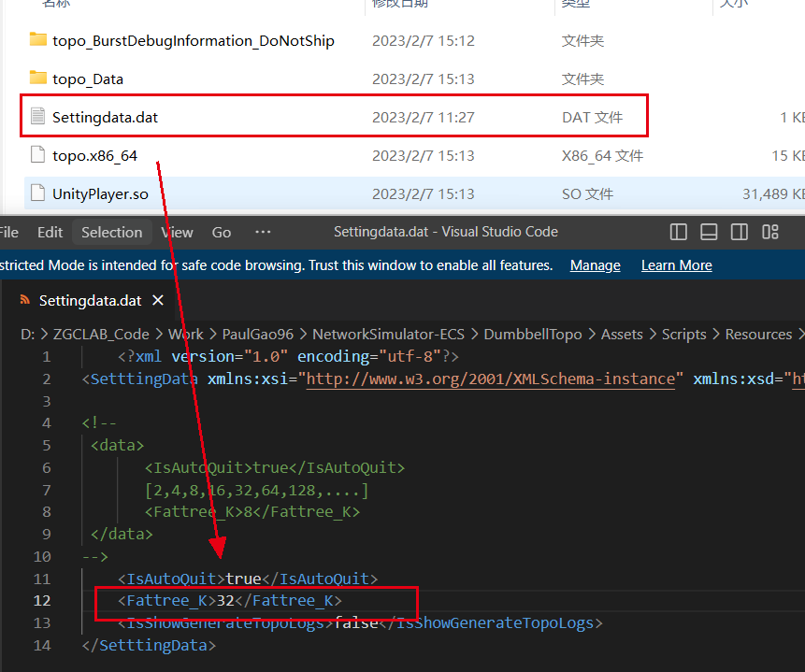Close the Settingdata.dat editor tab
805x672 pixels.
click(x=158, y=300)
